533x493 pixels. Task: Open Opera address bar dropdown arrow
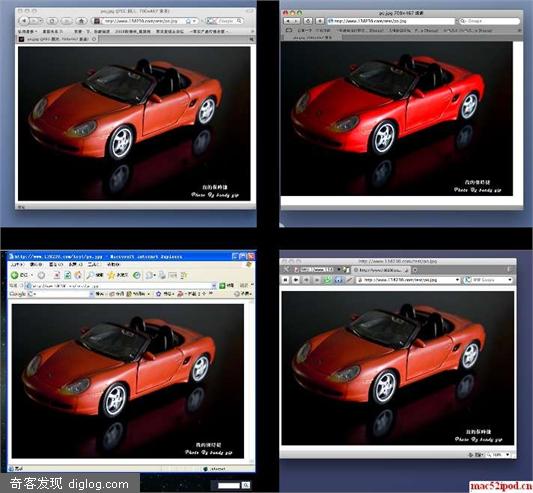pyautogui.click(x=458, y=280)
